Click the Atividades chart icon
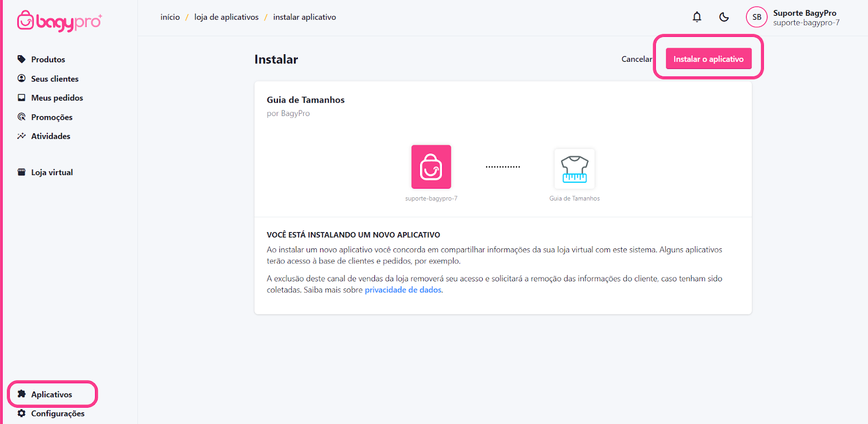This screenshot has height=424, width=868. coord(22,136)
